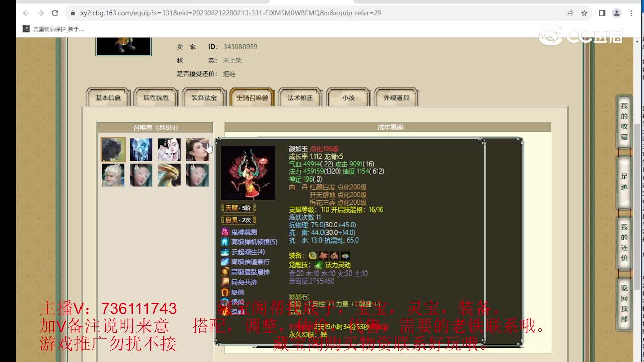644x362 pixels.
Task: Reload the page with refresh icon
Action: pos(55,13)
